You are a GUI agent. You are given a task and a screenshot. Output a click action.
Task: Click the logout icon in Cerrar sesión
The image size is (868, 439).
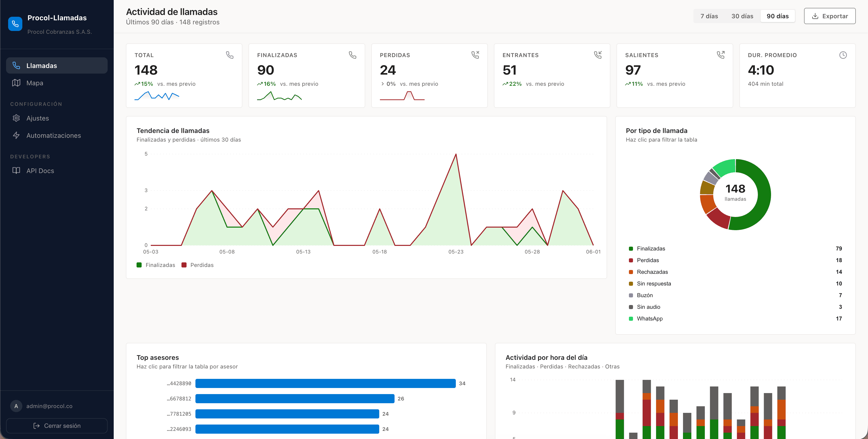[x=36, y=426]
